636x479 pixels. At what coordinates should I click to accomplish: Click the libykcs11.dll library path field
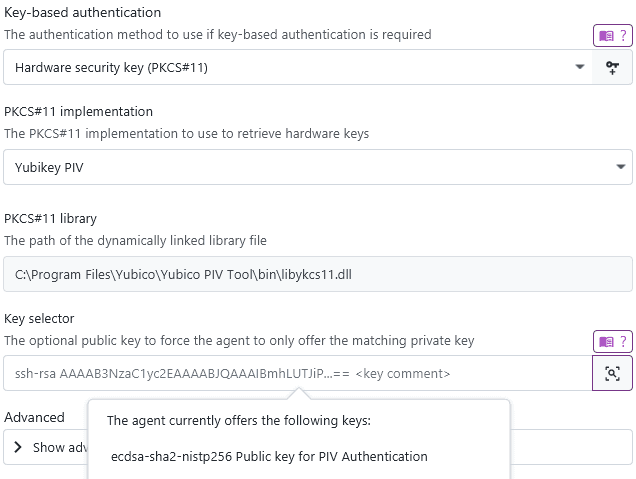318,274
